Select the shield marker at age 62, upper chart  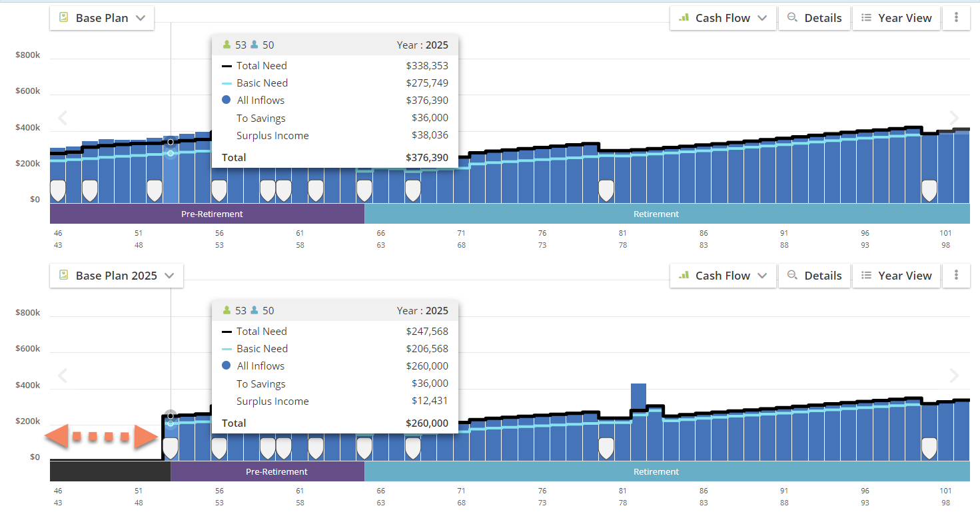(x=316, y=190)
